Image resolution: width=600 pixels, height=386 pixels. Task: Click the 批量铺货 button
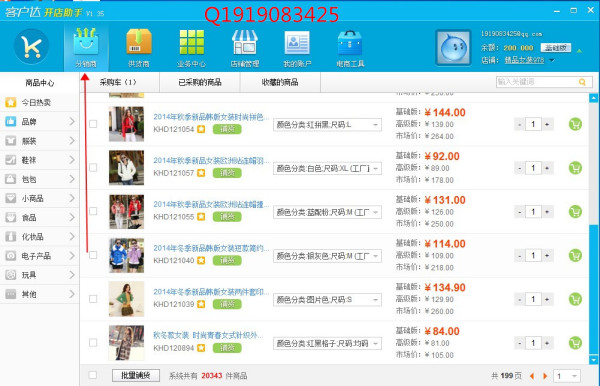136,375
